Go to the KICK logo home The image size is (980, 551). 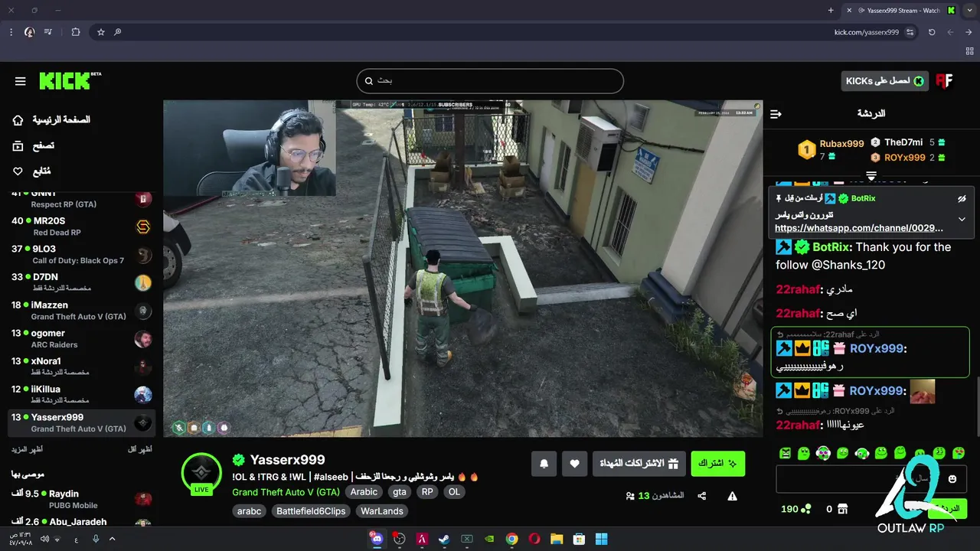coord(70,80)
